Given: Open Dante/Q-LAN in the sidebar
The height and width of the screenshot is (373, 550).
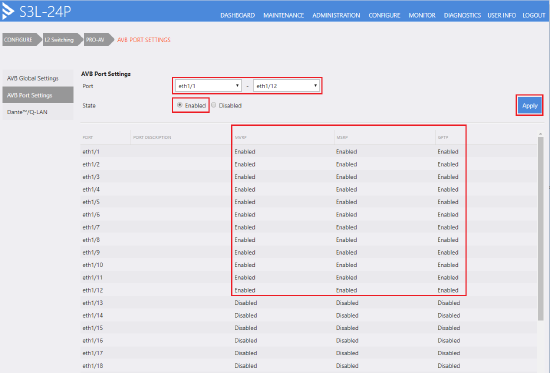Looking at the screenshot, I should [x=38, y=112].
